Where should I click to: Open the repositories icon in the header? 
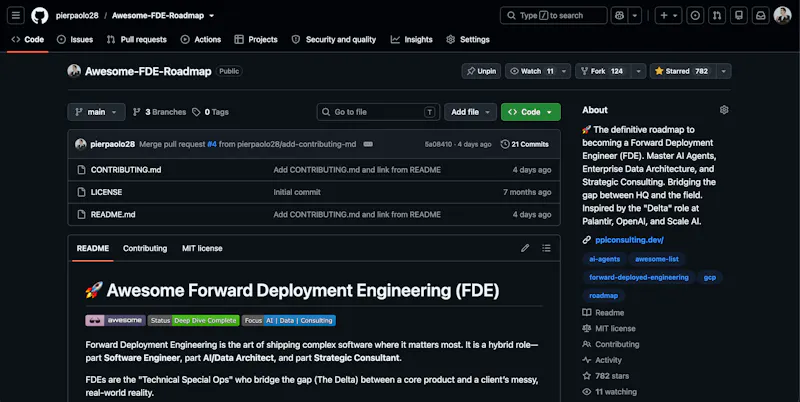(x=739, y=15)
